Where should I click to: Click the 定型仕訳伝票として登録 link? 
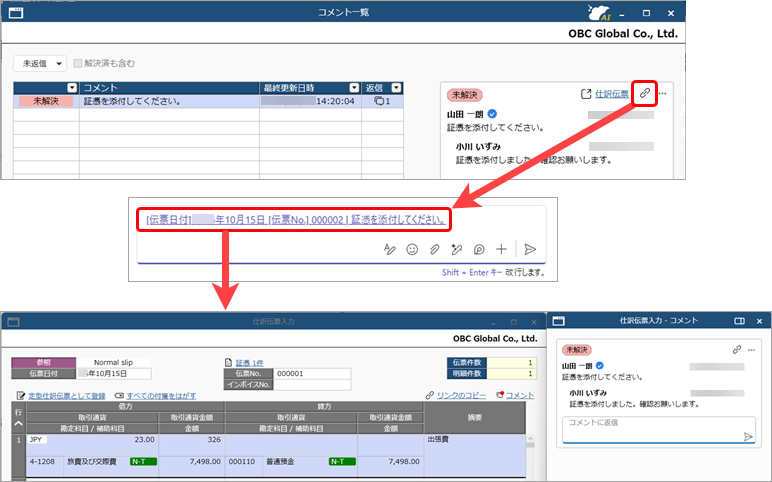pos(66,395)
